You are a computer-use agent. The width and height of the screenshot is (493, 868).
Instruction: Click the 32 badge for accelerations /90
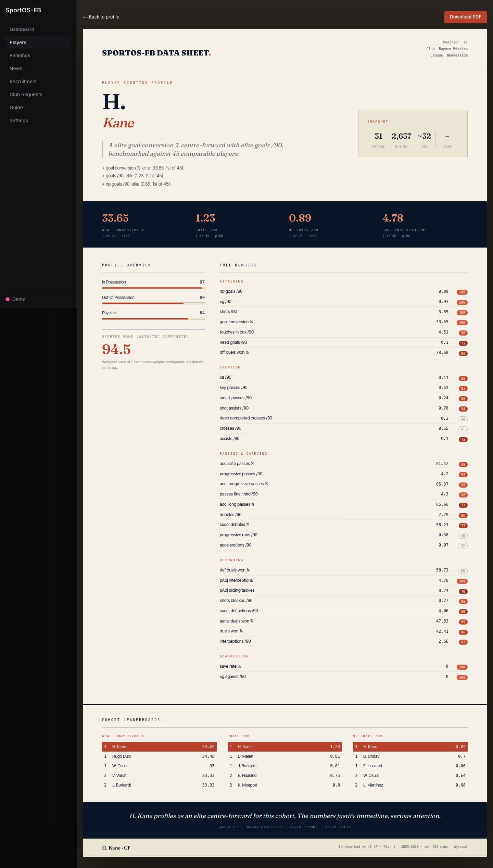pos(463,546)
